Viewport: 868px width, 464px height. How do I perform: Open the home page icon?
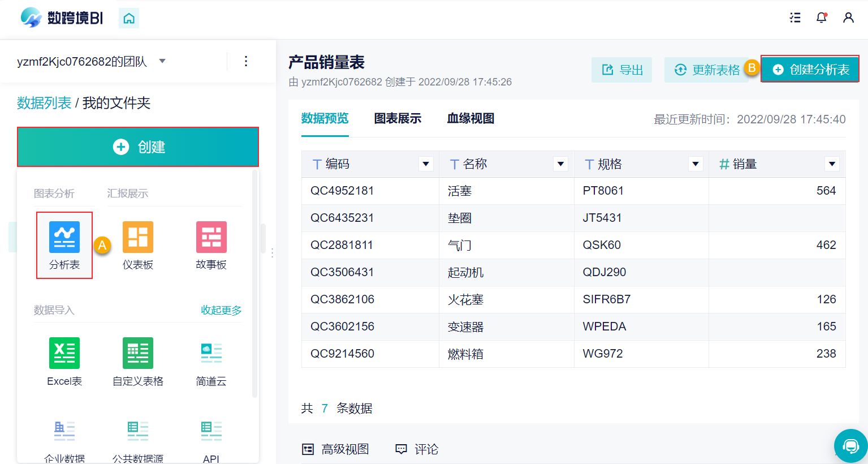129,18
